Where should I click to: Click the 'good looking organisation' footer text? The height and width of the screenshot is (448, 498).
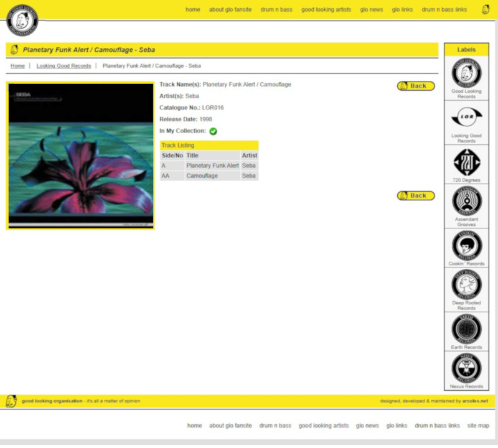[52, 401]
